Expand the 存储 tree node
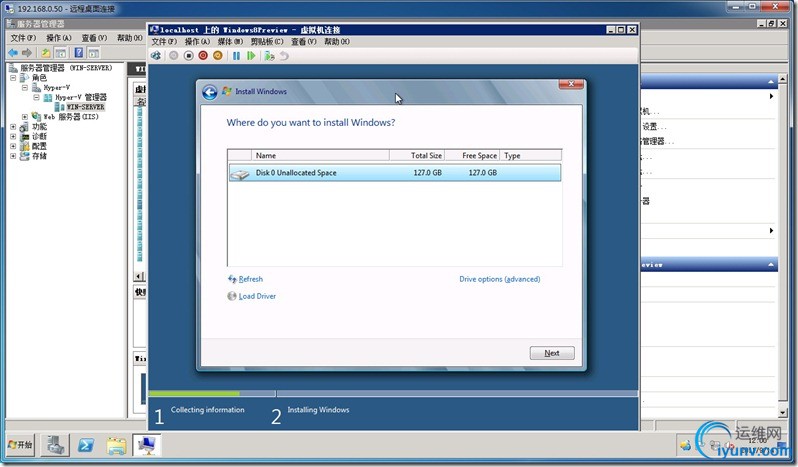Viewport: 798px width, 467px height. click(13, 156)
